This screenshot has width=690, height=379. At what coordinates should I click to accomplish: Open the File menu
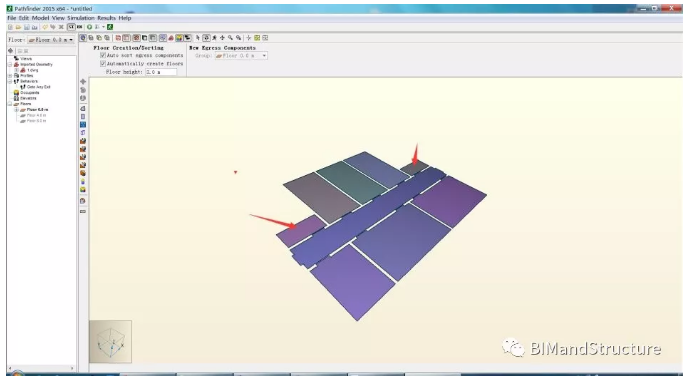tap(11, 18)
